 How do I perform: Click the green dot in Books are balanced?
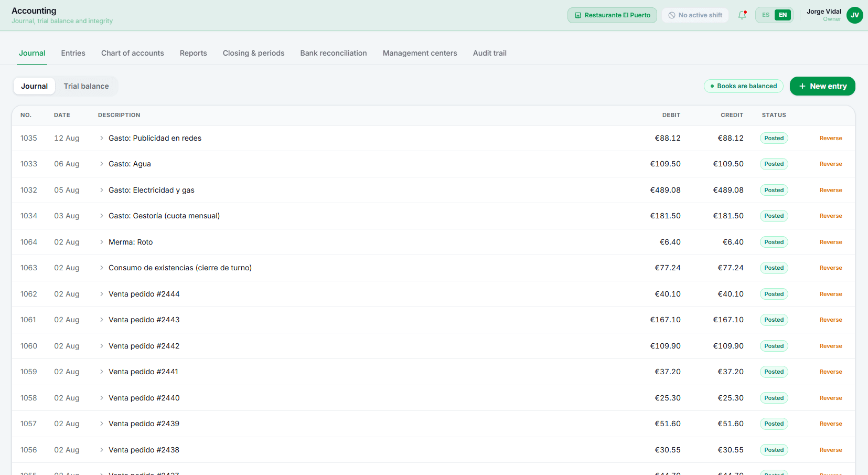712,86
